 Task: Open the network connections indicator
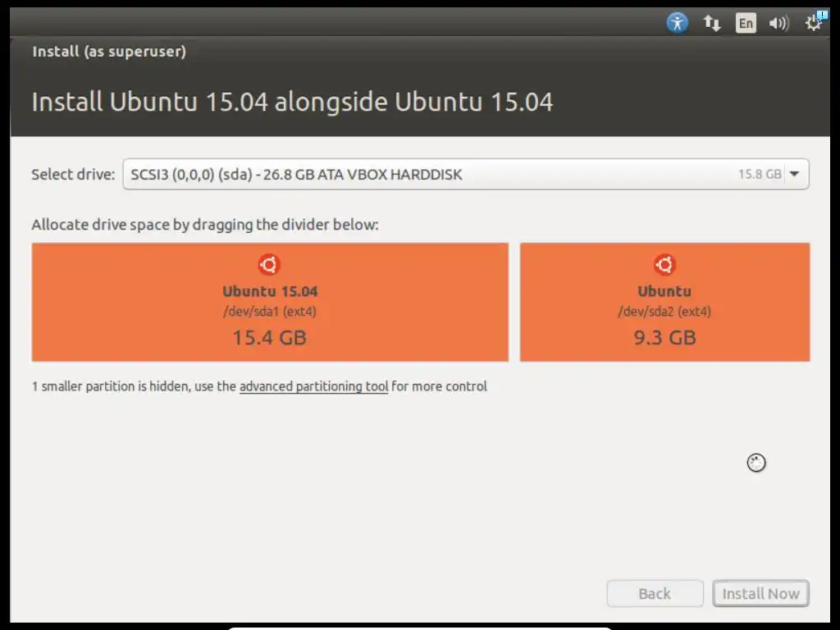(712, 23)
